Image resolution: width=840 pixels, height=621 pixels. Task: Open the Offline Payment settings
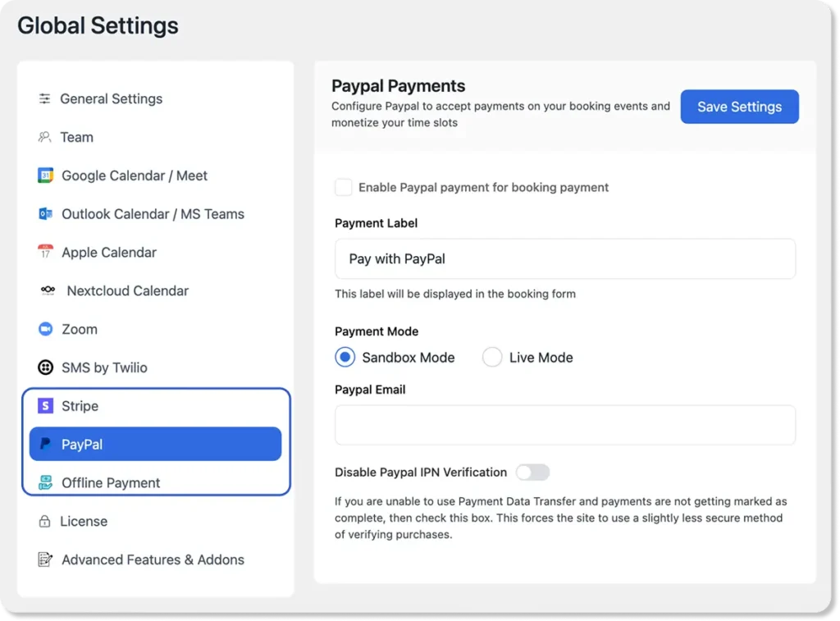click(111, 483)
